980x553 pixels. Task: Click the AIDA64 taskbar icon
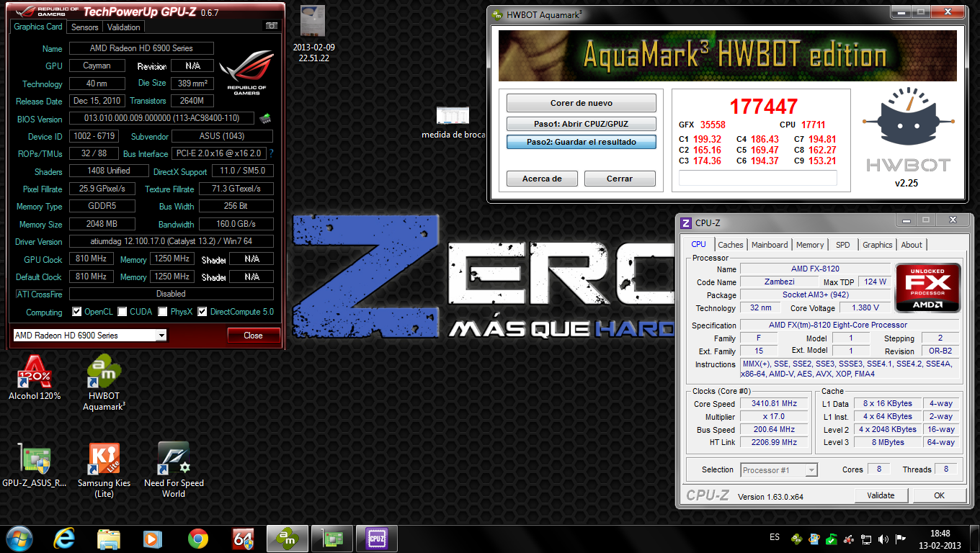pyautogui.click(x=242, y=538)
